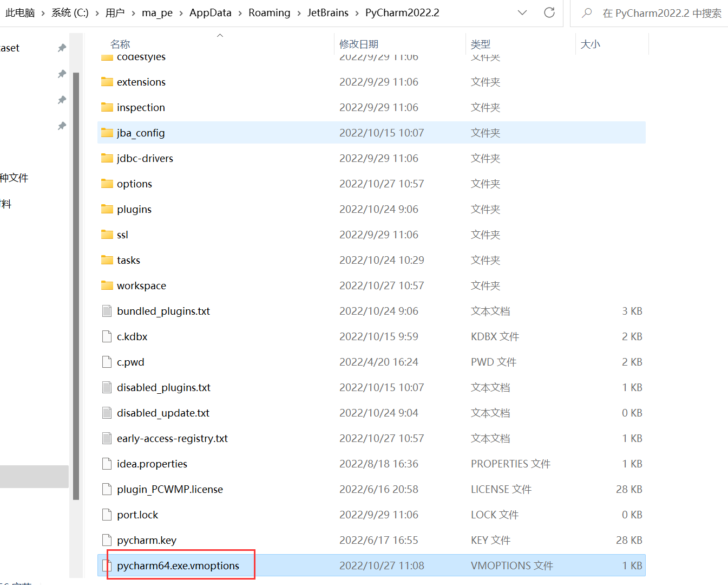The height and width of the screenshot is (585, 728).
Task: Sort by 修改日期 column header
Action: [x=359, y=44]
